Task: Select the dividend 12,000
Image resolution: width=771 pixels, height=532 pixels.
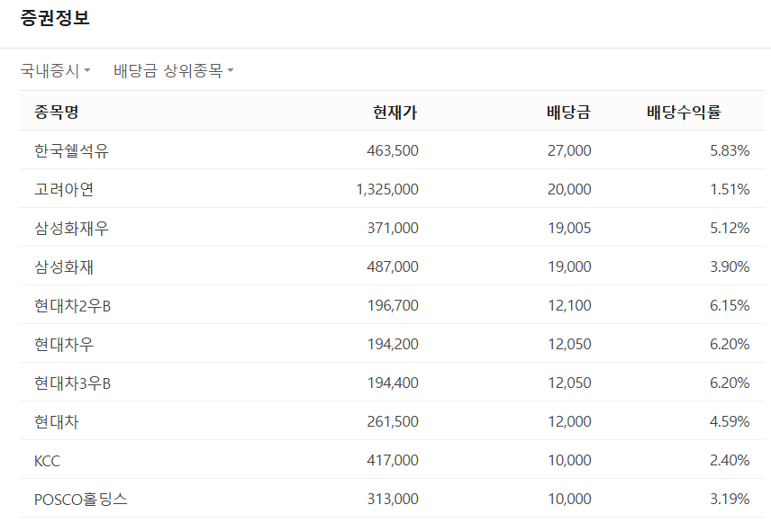Action: pyautogui.click(x=569, y=421)
